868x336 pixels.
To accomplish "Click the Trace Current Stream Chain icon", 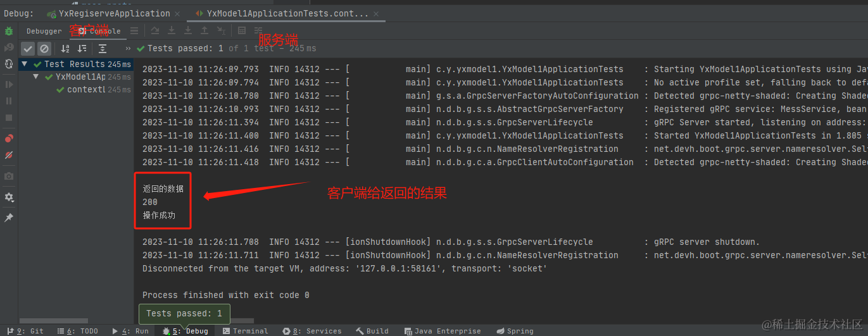I will pyautogui.click(x=258, y=30).
